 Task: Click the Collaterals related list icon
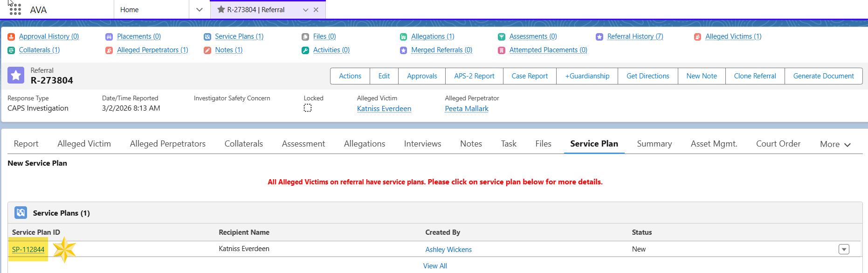(x=11, y=50)
